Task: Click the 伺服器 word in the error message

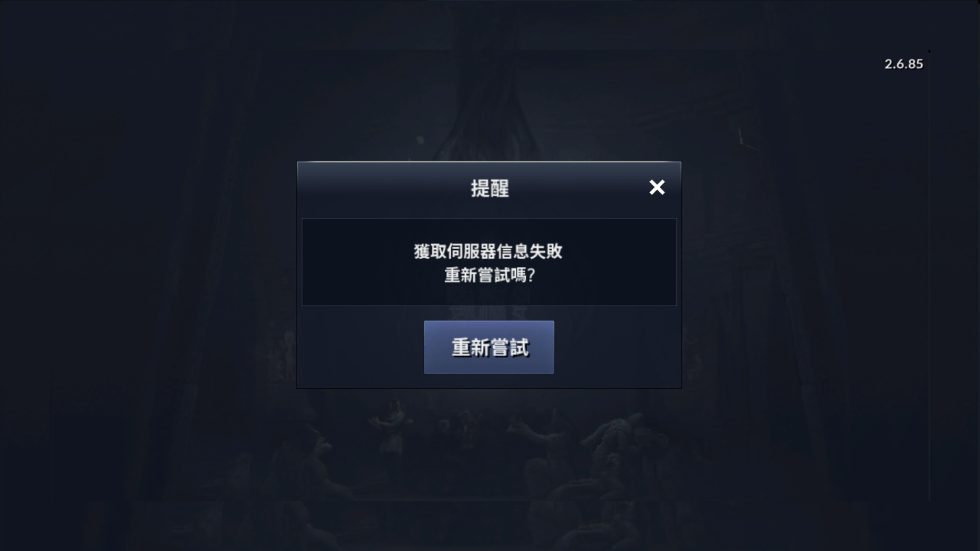Action: (472, 251)
